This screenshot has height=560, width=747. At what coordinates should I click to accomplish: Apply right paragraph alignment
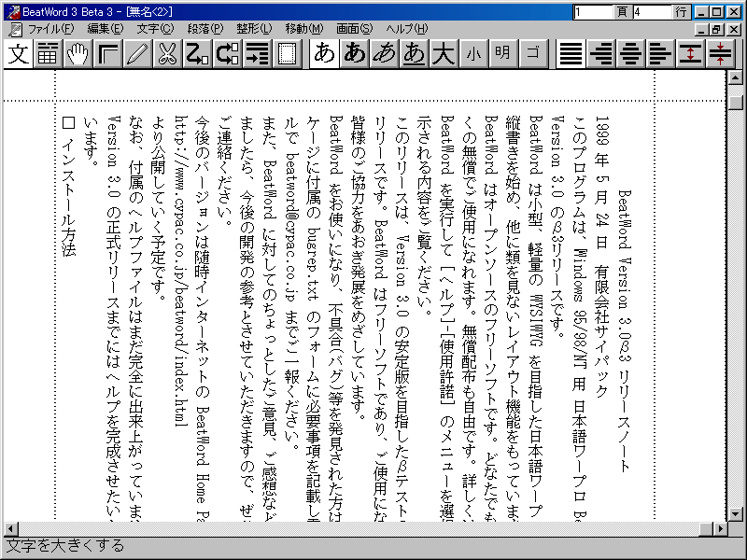coord(600,53)
